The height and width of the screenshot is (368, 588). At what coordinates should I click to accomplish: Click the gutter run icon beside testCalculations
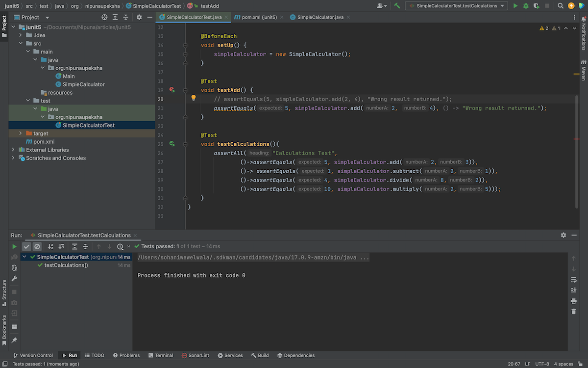click(172, 144)
